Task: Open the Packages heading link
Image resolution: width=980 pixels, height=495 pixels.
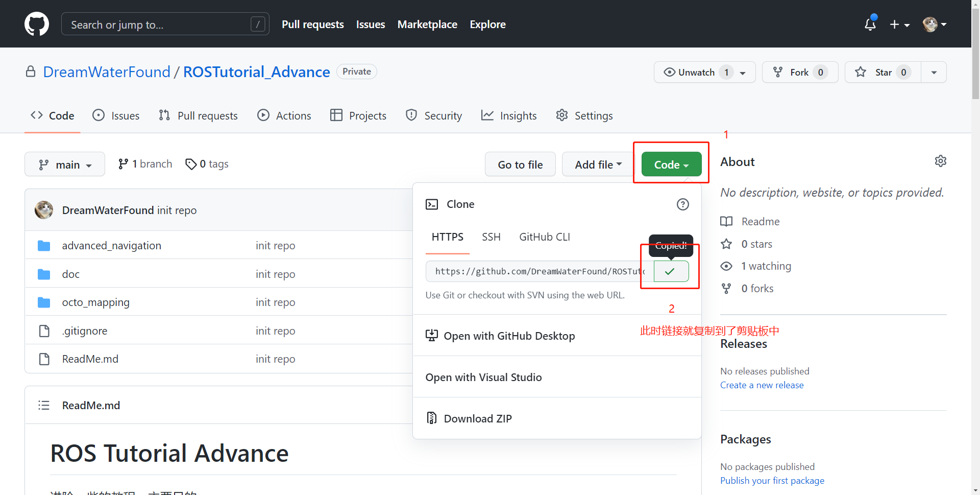Action: point(746,439)
